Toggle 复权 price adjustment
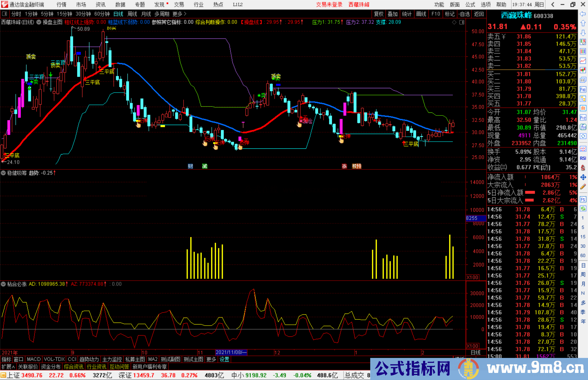 point(378,14)
